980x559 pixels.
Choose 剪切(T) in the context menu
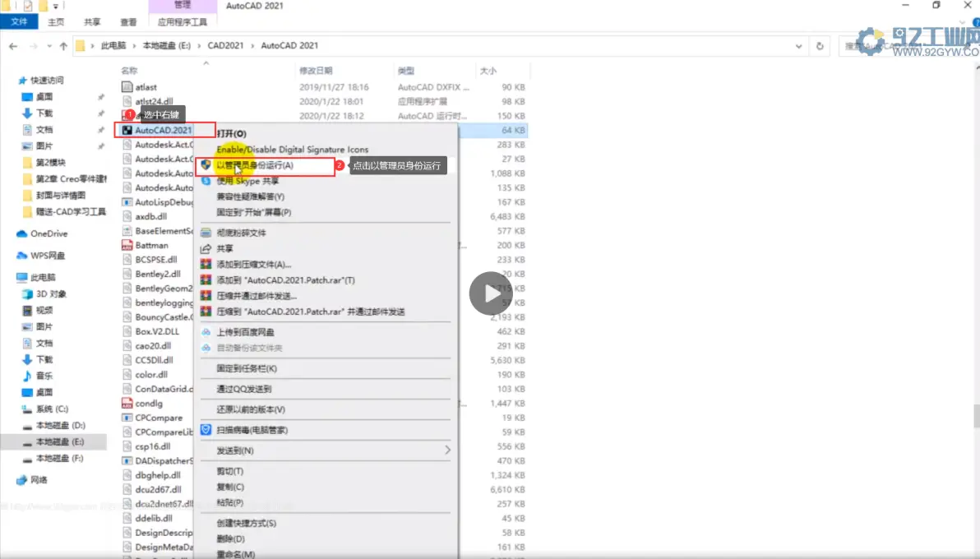[x=230, y=471]
